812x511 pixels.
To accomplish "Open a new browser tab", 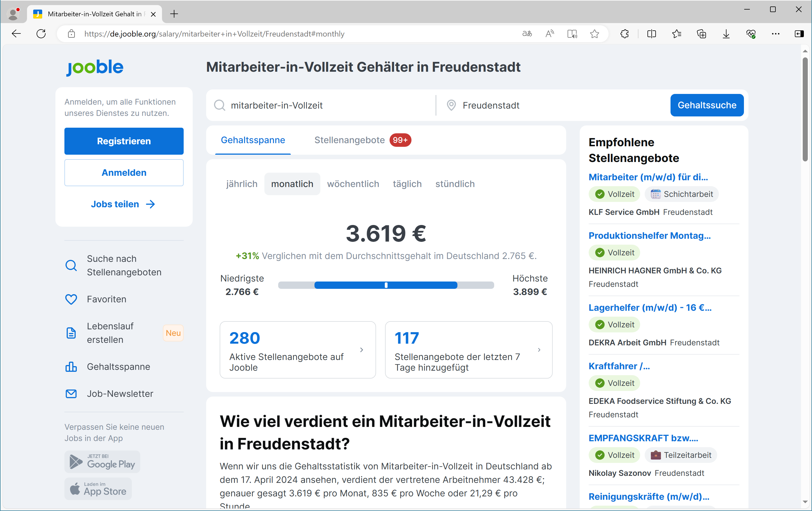I will pyautogui.click(x=174, y=14).
